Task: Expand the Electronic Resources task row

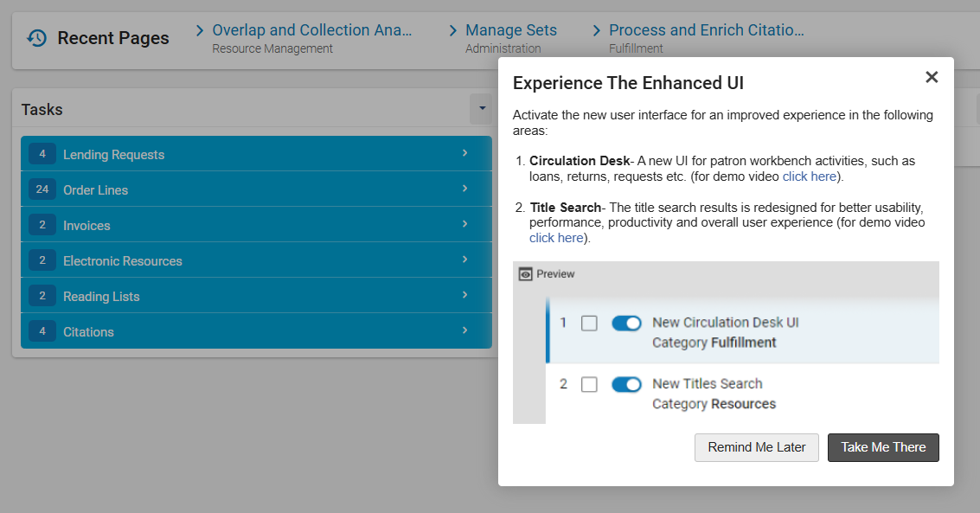Action: click(256, 260)
